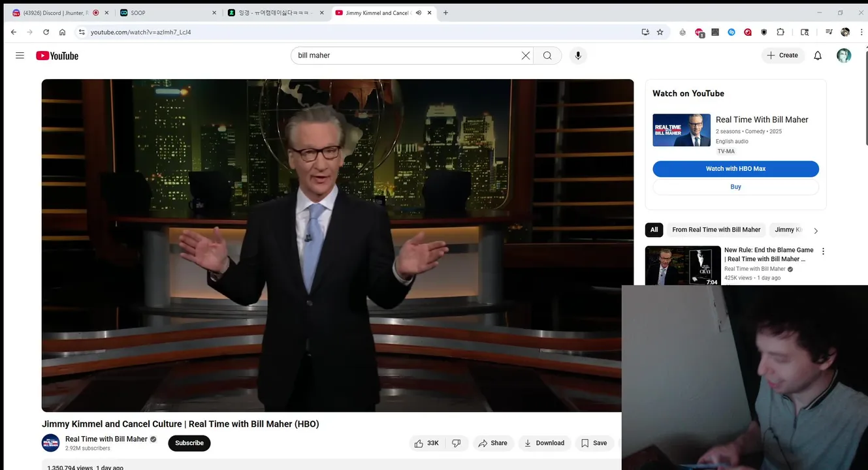Click the youtube.com address bar URL

click(x=140, y=32)
